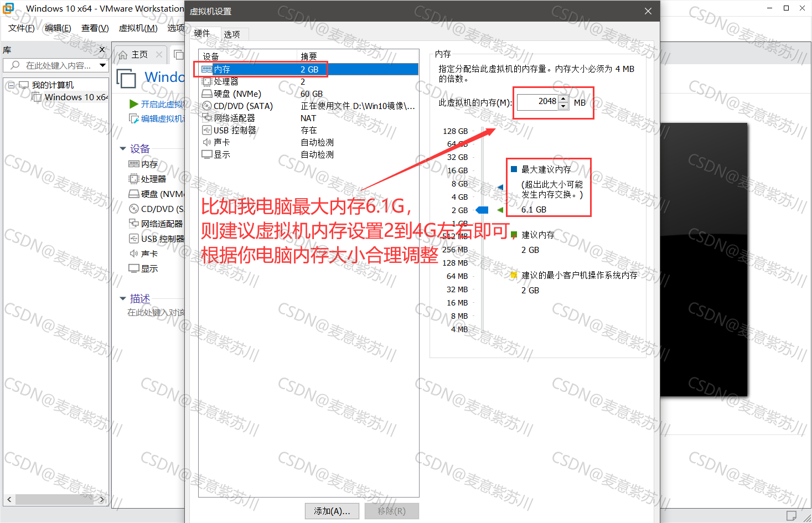Click 内存 icon in main window devices

pyautogui.click(x=133, y=164)
